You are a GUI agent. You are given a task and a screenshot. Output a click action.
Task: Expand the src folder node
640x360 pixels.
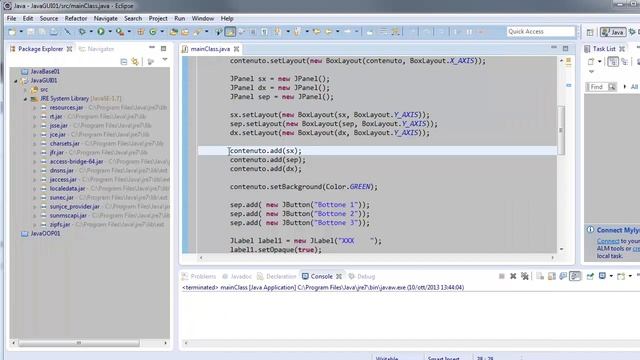[x=25, y=90]
